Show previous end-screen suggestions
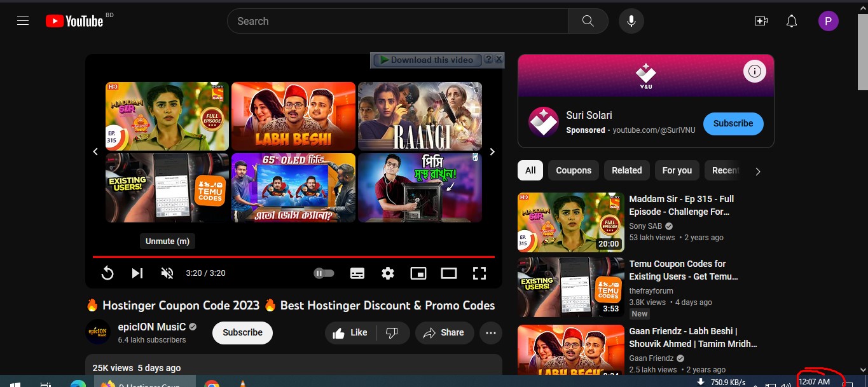This screenshot has width=868, height=387. click(95, 151)
